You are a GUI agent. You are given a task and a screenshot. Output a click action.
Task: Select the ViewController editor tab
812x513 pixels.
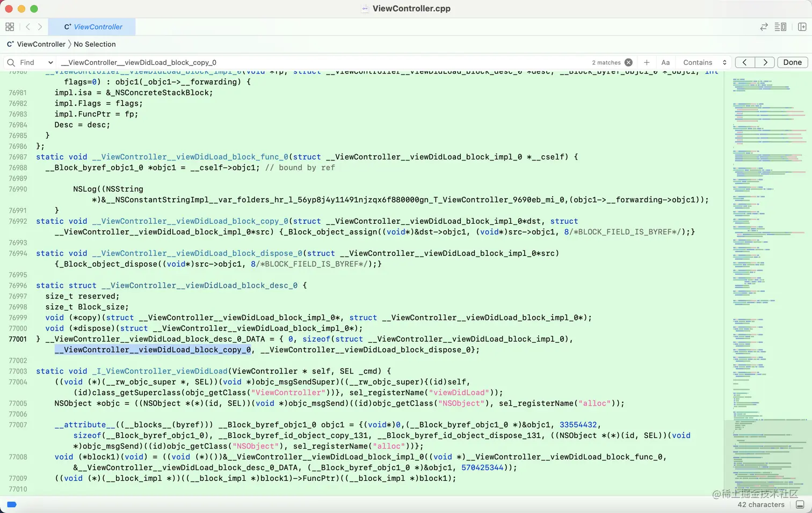click(92, 27)
